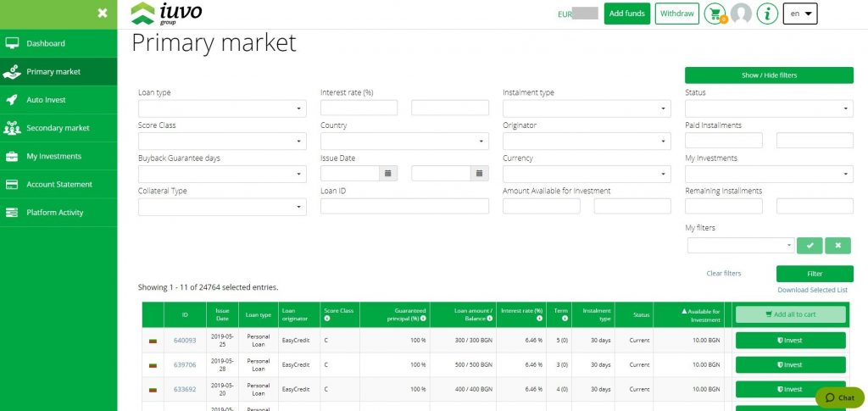Click the delete filter X button

tap(837, 245)
